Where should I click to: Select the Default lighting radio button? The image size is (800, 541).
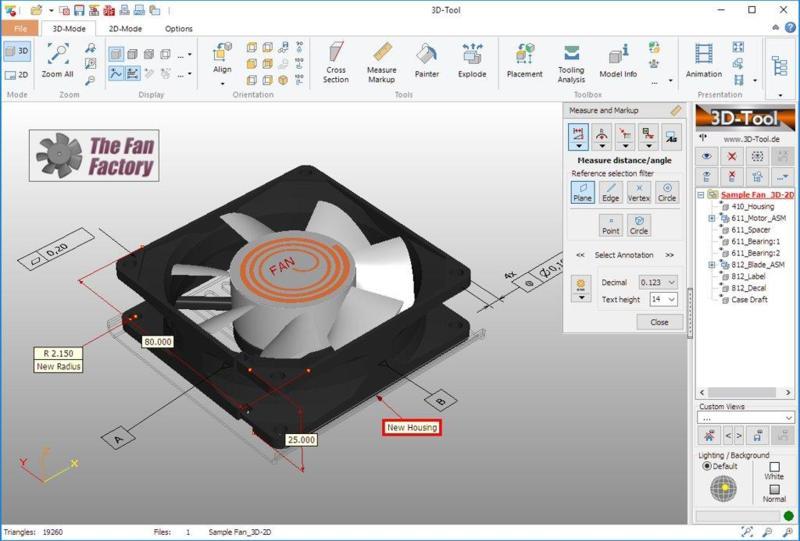705,467
